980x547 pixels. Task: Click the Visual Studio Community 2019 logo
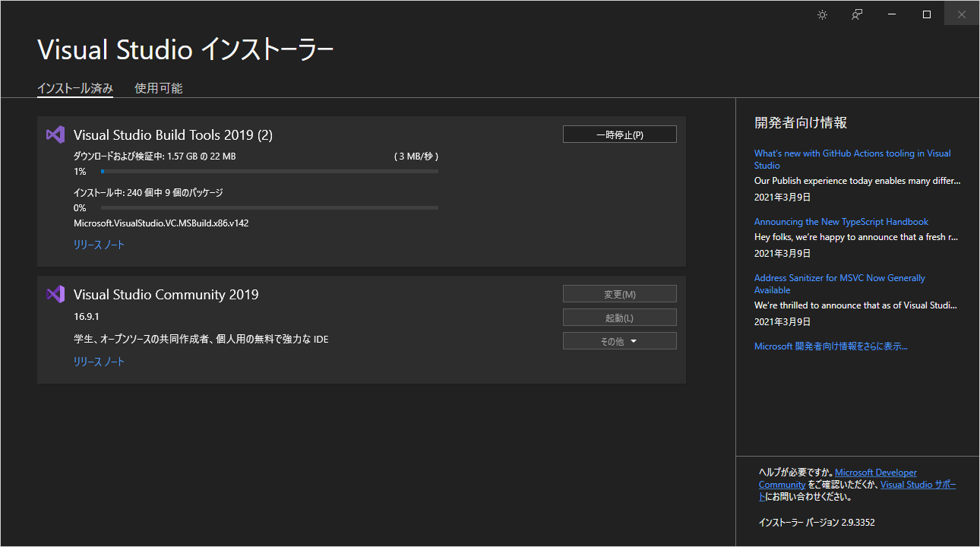tap(55, 294)
